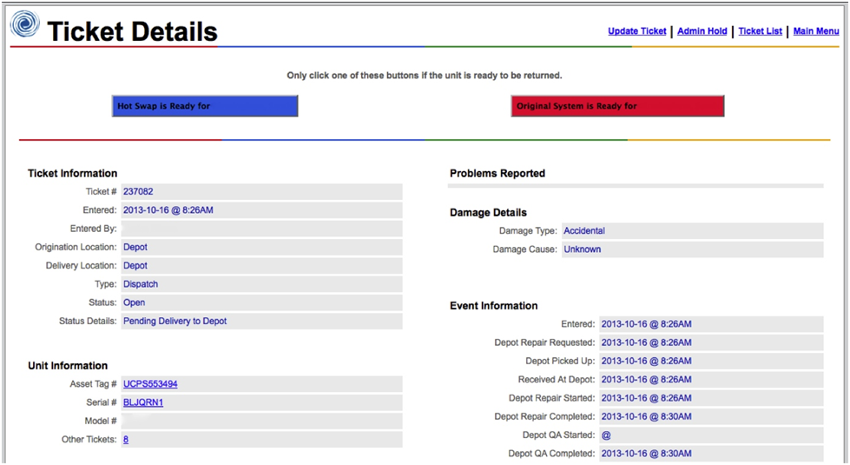Open the Update Ticket link

pos(637,31)
